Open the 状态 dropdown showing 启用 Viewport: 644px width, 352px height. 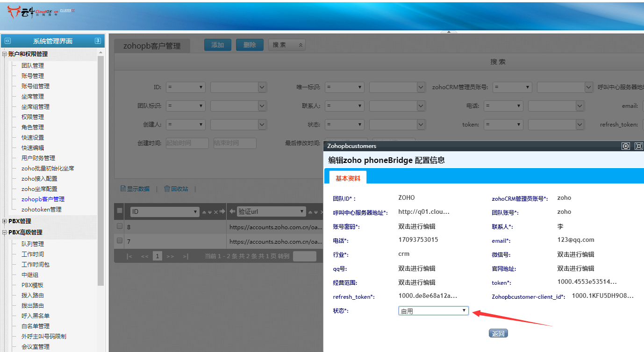pos(433,311)
